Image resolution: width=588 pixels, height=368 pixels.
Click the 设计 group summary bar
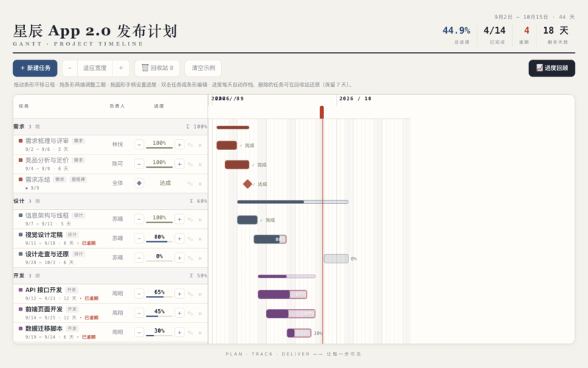[x=293, y=202]
